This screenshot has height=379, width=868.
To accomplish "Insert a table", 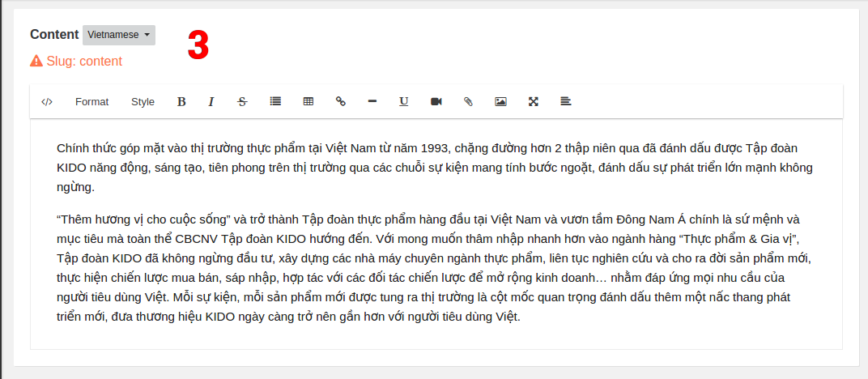I will (308, 102).
